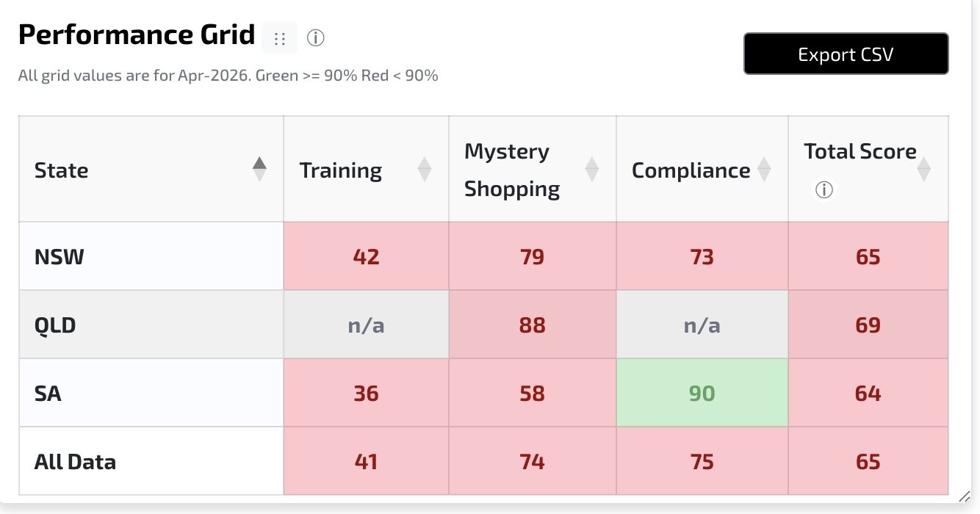Viewport: 980px width, 514px height.
Task: Click the info icon under Total Score
Action: [x=824, y=190]
